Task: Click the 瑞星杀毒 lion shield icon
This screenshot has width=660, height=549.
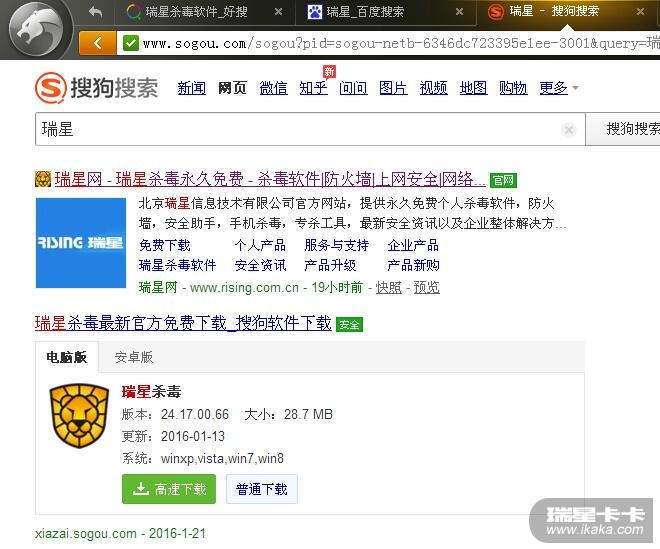Action: pos(79,415)
